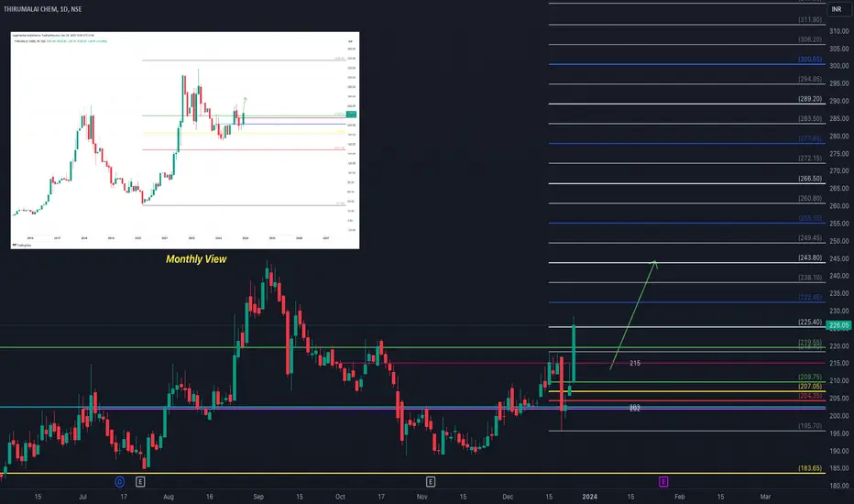Click the (195.70) level label
The image size is (854, 504).
pyautogui.click(x=810, y=425)
